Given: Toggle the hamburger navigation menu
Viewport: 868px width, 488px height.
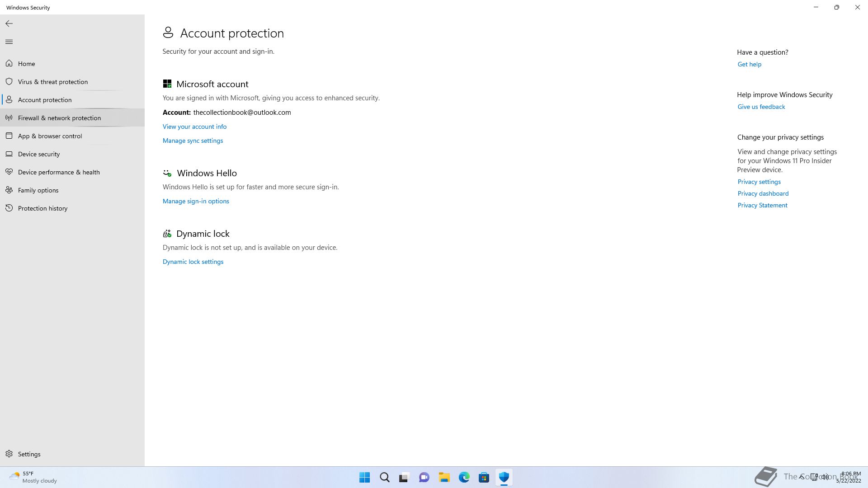Looking at the screenshot, I should (9, 42).
